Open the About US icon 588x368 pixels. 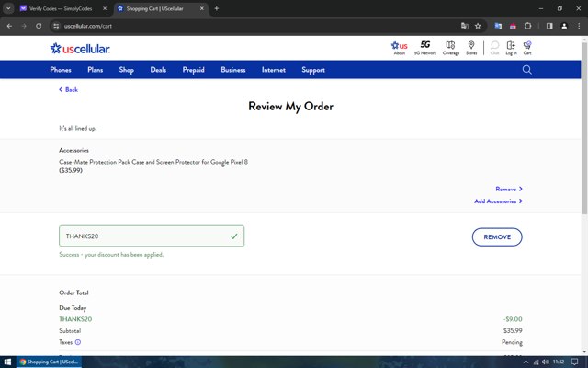point(399,48)
